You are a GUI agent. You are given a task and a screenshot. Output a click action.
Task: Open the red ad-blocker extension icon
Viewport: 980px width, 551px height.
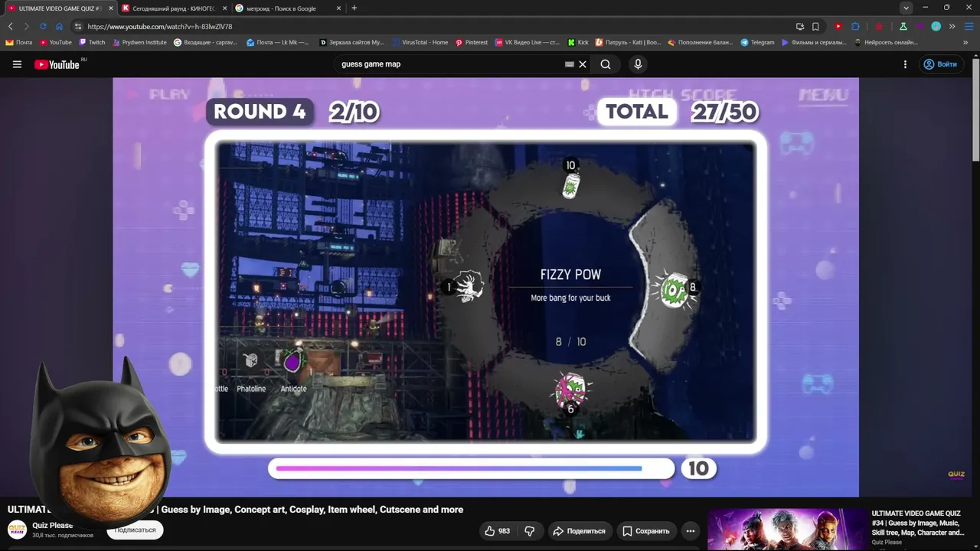[878, 26]
